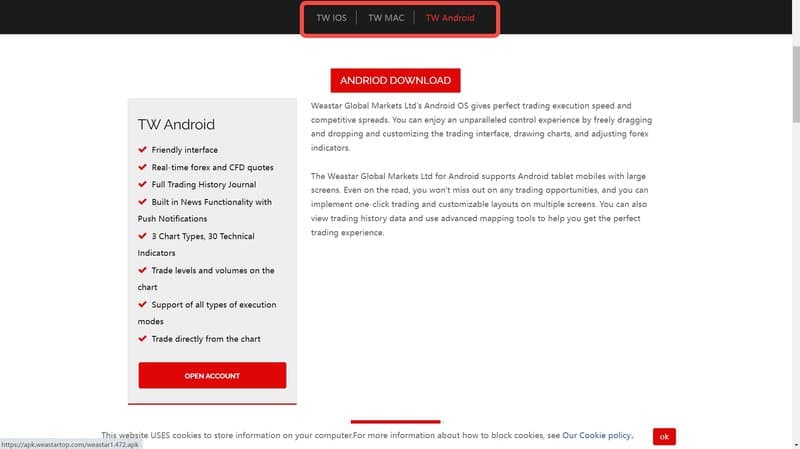Click the text 'Real-time forex and CFD quotes'

(x=212, y=167)
